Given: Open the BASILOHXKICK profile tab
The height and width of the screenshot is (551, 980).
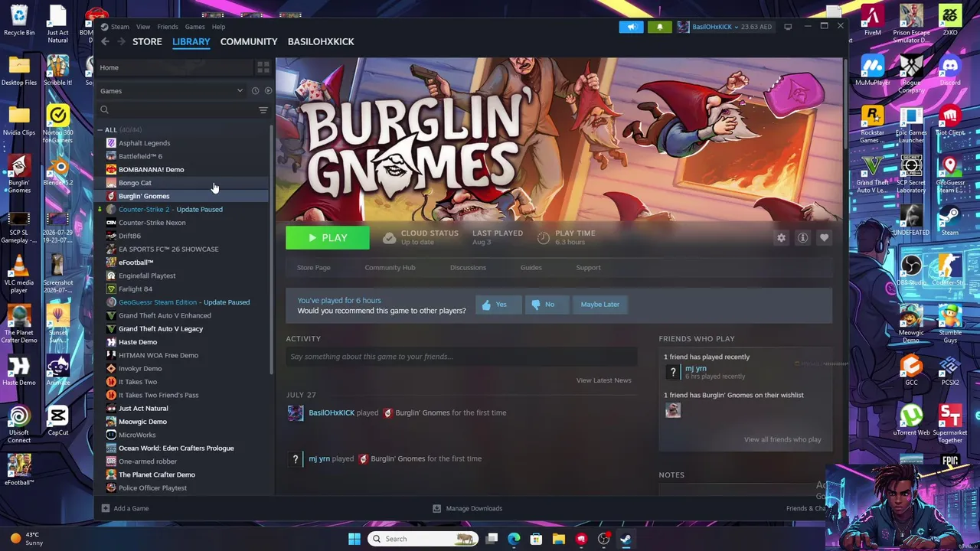Looking at the screenshot, I should (321, 41).
